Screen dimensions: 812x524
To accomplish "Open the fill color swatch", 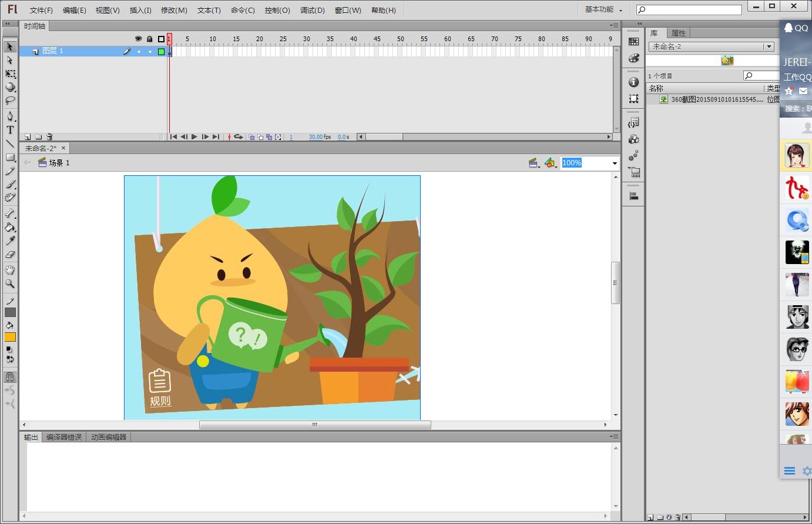I will pyautogui.click(x=10, y=337).
